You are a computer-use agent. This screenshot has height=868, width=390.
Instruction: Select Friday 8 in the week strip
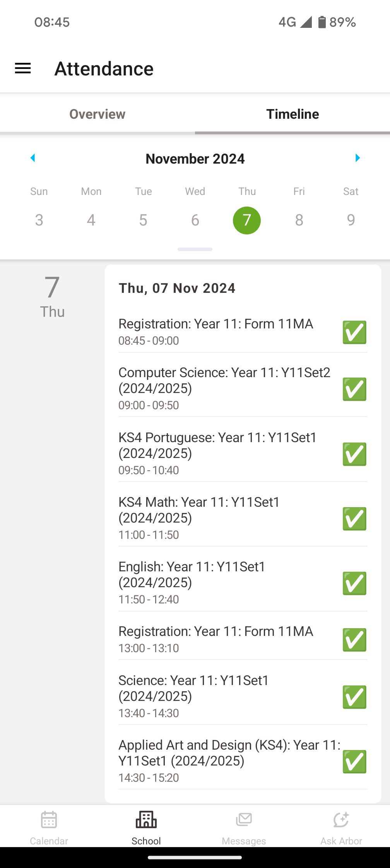pyautogui.click(x=299, y=220)
